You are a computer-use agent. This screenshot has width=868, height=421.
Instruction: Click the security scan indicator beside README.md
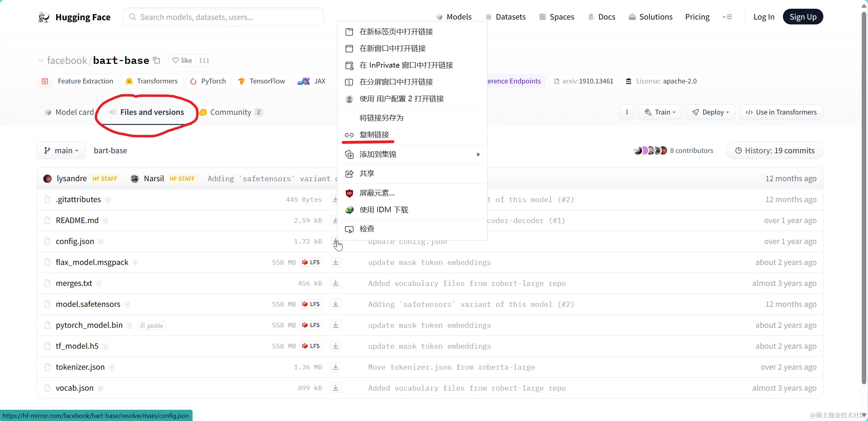click(x=105, y=221)
